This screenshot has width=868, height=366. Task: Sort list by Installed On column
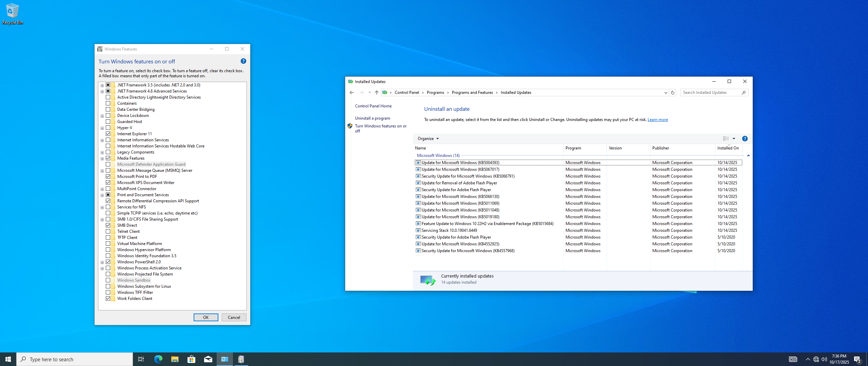click(x=728, y=148)
